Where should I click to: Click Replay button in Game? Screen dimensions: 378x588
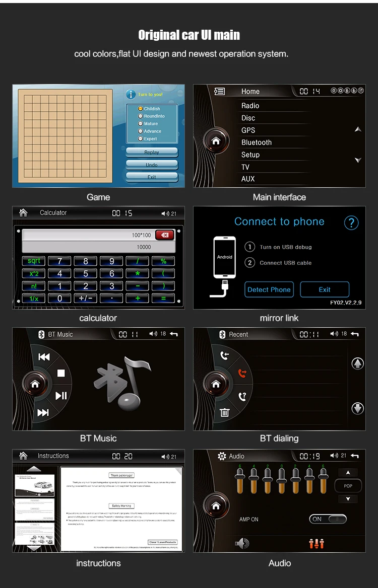152,152
